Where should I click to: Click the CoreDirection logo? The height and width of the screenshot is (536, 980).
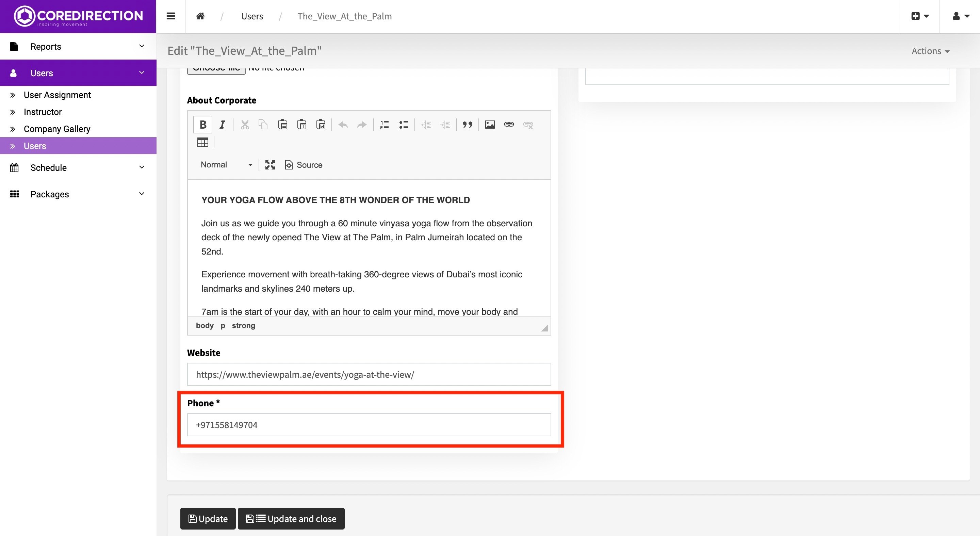pos(78,16)
